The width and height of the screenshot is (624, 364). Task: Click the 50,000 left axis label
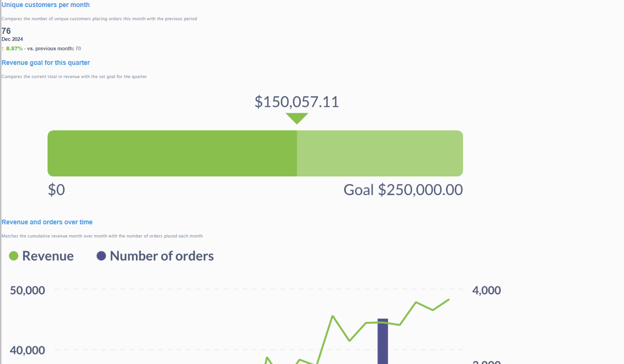tap(27, 290)
